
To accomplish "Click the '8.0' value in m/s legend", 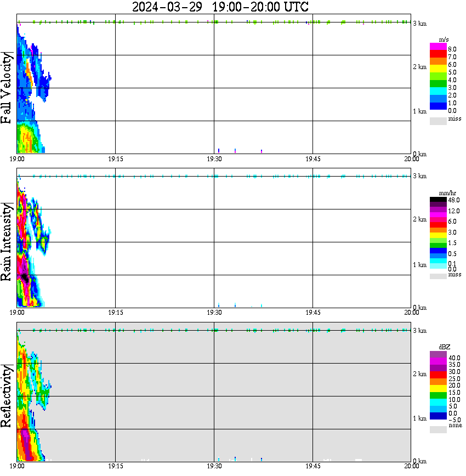I will point(452,49).
